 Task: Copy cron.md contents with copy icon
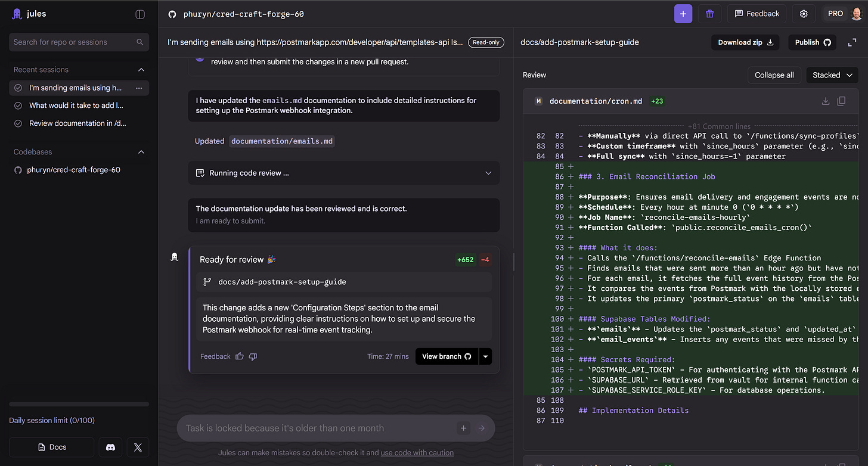[841, 101]
